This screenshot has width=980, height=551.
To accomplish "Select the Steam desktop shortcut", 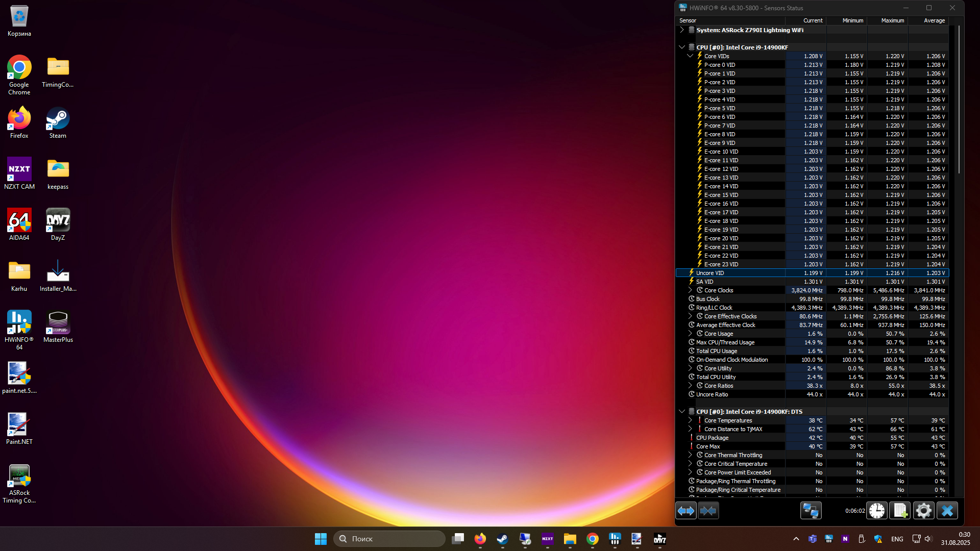I will 58,123.
